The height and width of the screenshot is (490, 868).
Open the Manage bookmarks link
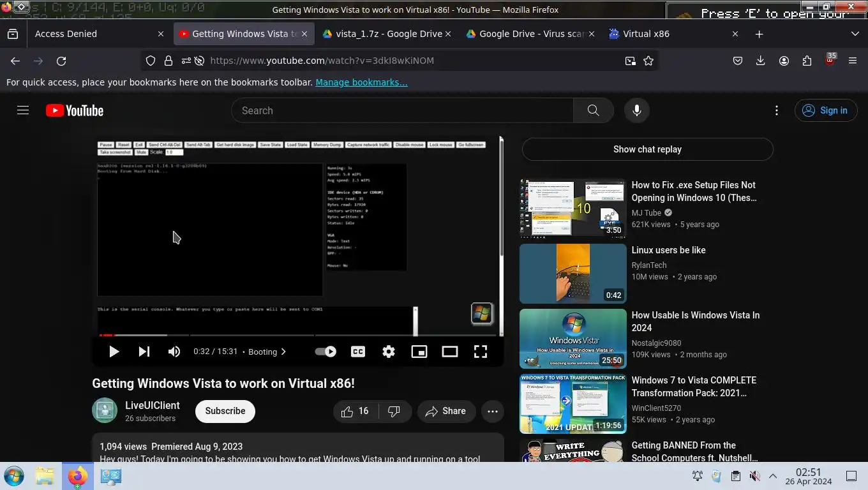click(x=361, y=82)
